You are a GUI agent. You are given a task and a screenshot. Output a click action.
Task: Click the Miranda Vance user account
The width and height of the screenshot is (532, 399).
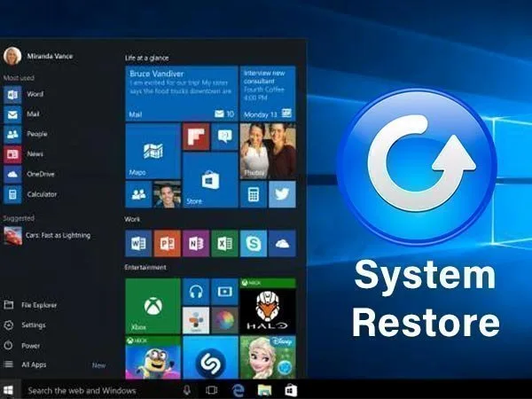tap(38, 56)
